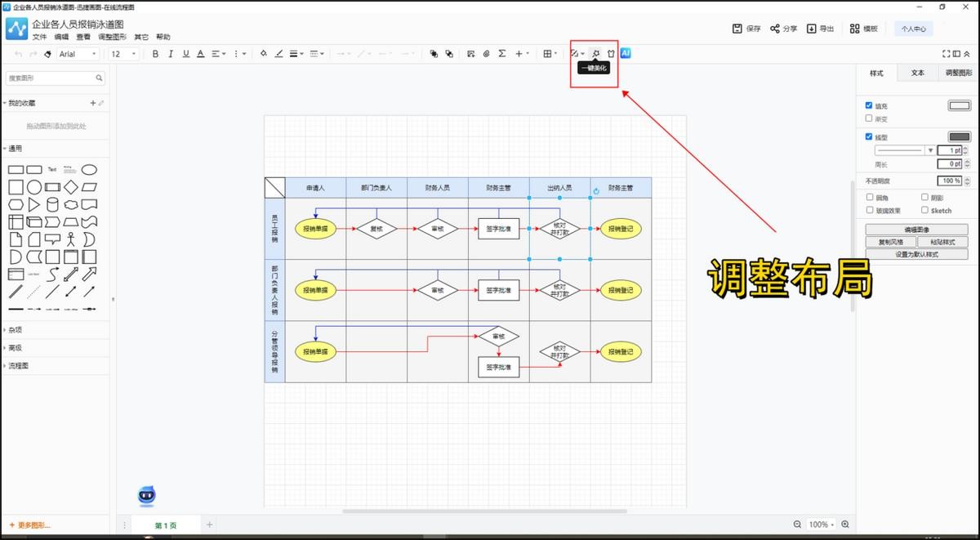Click the 一键美化 beautify icon
The height and width of the screenshot is (540, 980).
(596, 54)
